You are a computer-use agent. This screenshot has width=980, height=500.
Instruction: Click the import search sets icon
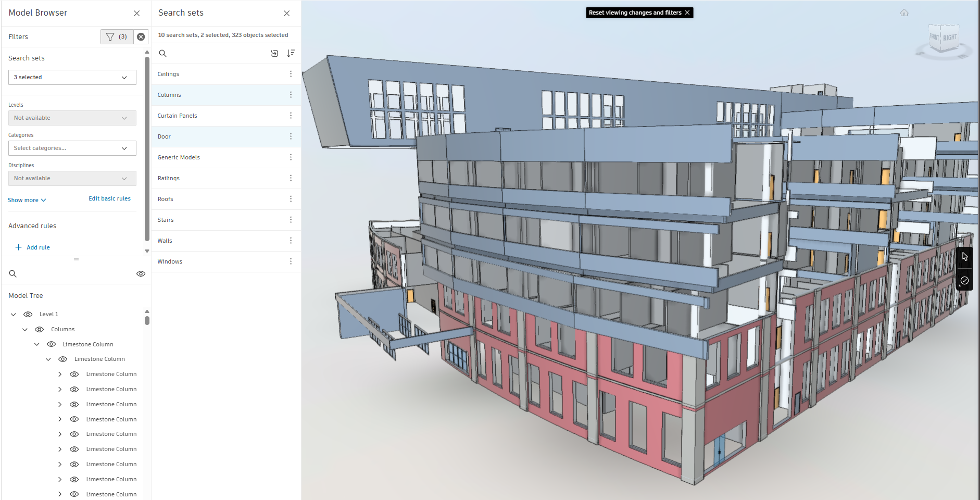[274, 53]
